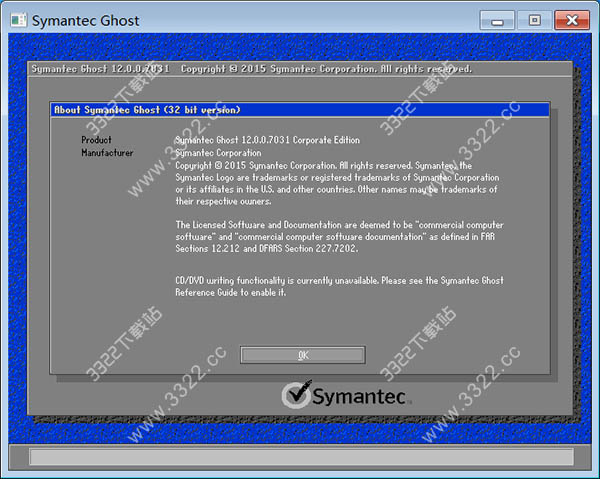This screenshot has width=600, height=479.
Task: Click the empty status bar at bottom
Action: 300,457
